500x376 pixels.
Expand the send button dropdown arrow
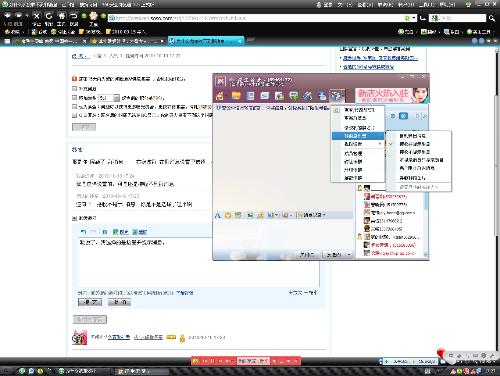[x=349, y=255]
